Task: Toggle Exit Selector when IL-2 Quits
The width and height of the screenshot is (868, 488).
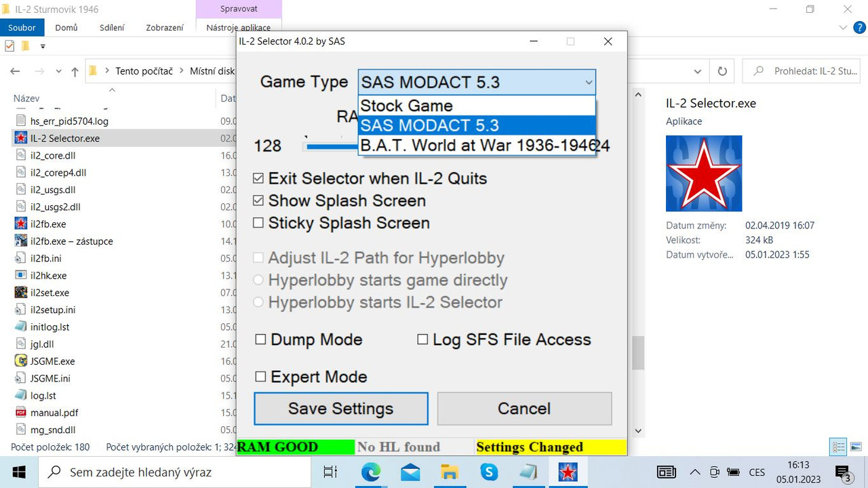Action: pyautogui.click(x=370, y=178)
